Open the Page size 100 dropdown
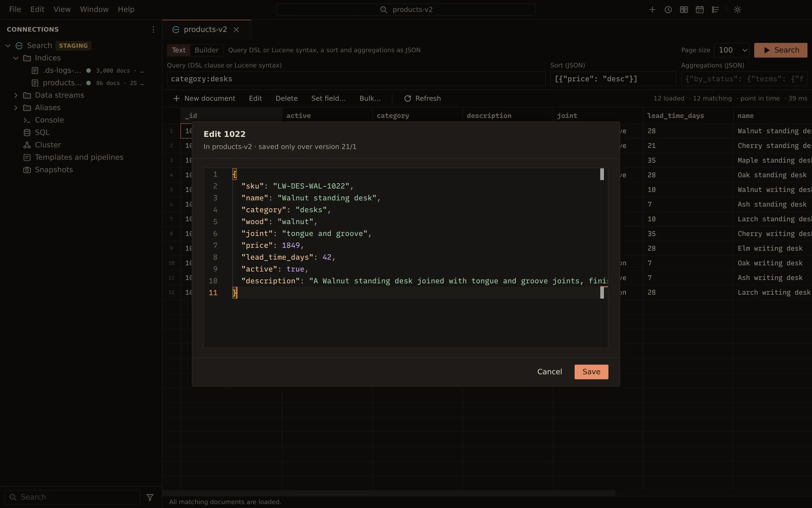Viewport: 812px width, 508px height. point(732,51)
